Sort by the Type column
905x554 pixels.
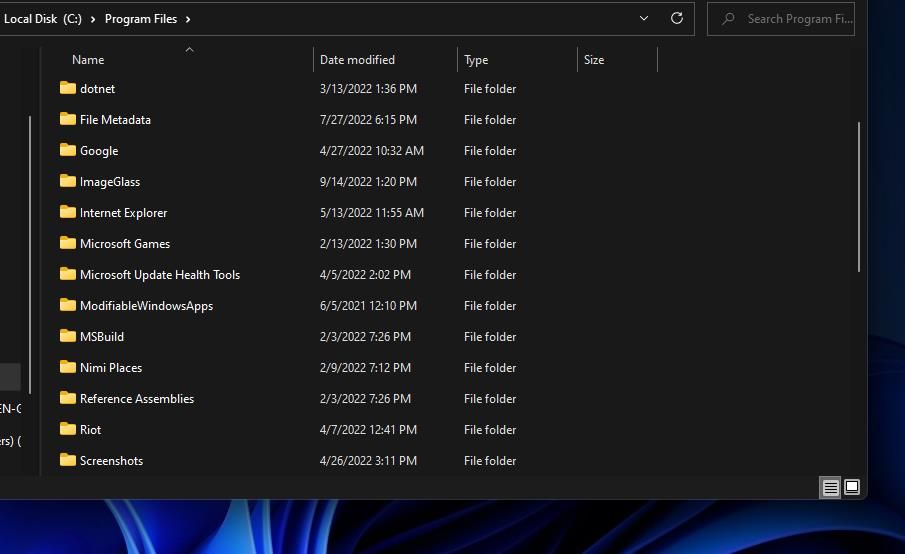(x=476, y=59)
